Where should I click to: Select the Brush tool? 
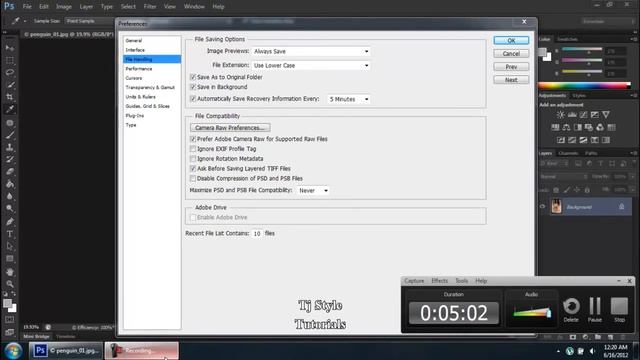pos(10,135)
